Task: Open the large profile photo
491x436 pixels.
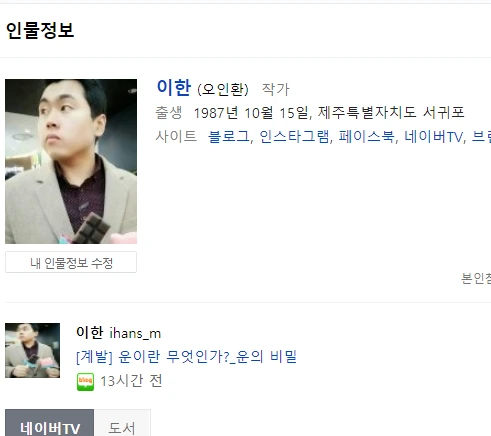Action: click(x=71, y=161)
